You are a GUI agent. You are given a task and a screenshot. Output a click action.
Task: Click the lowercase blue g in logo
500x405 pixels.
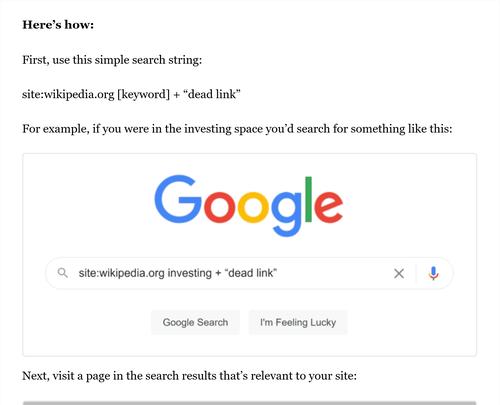click(x=287, y=214)
